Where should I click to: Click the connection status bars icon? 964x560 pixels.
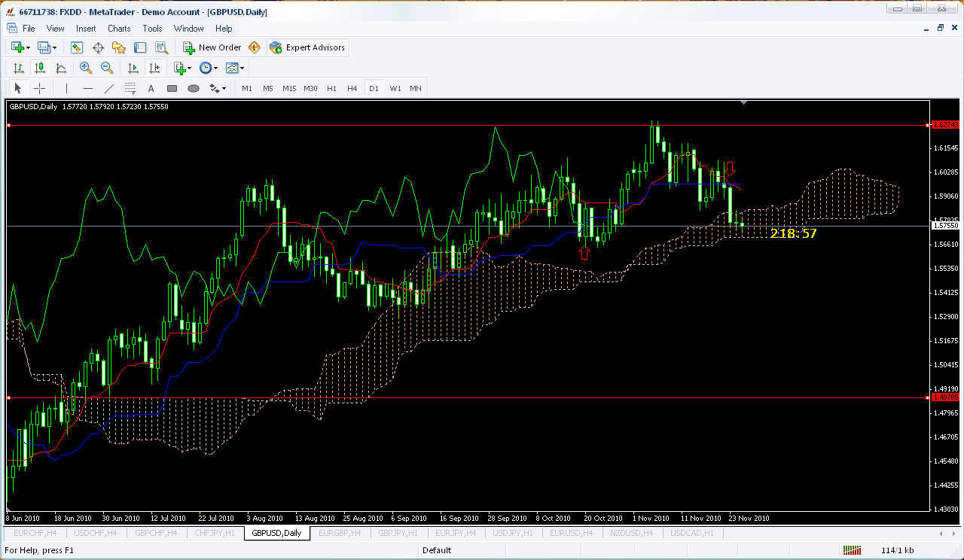click(x=851, y=550)
